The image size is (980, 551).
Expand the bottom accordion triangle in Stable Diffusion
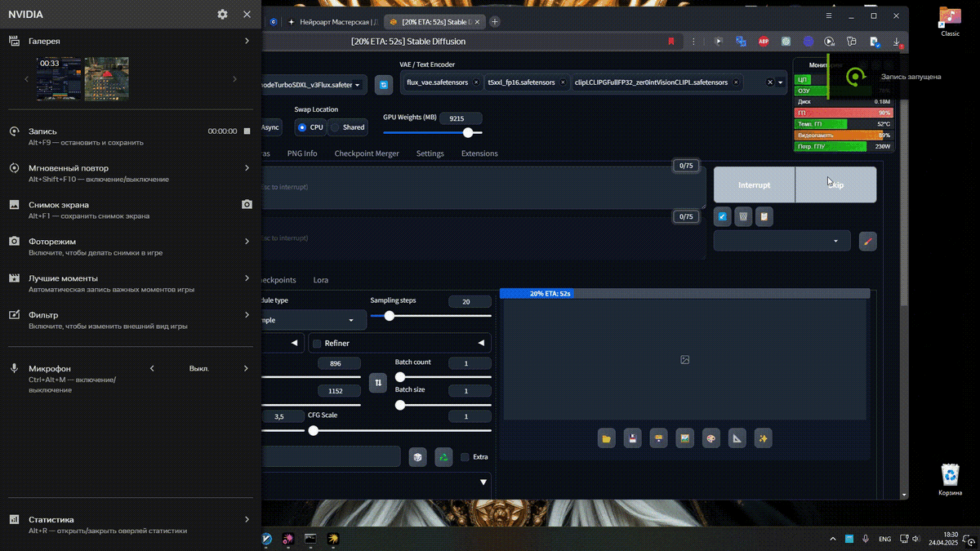pyautogui.click(x=483, y=482)
